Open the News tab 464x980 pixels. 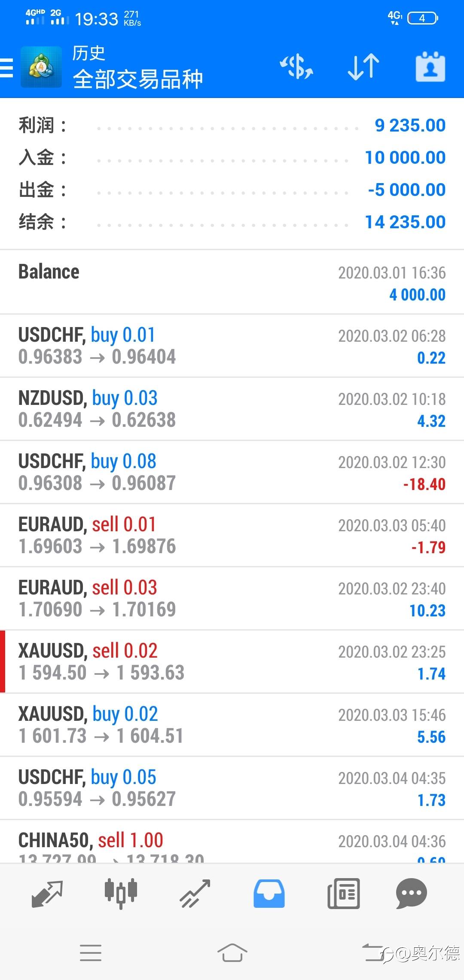[343, 894]
